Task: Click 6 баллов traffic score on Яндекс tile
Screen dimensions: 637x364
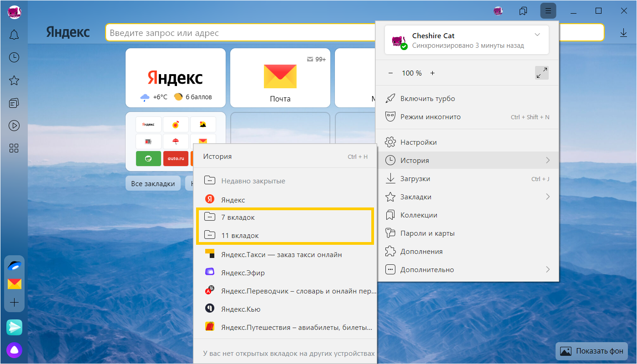Action: pos(193,97)
